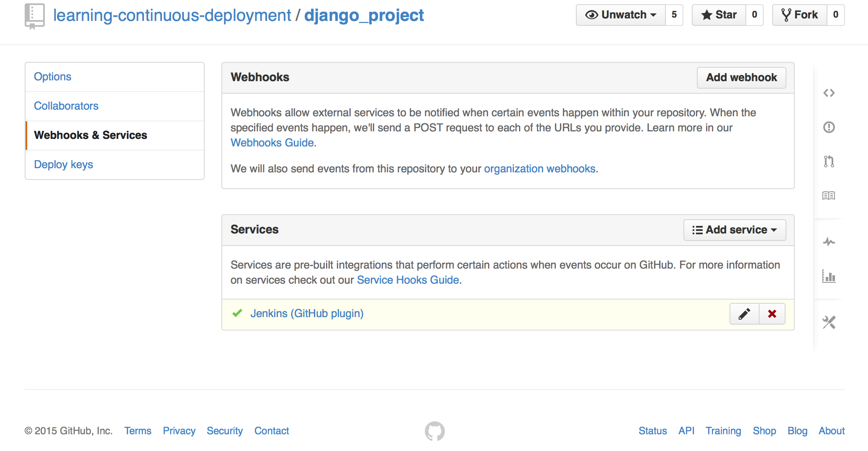Click the Services panel heading text
Screen dimensions: 868x451
[254, 230]
